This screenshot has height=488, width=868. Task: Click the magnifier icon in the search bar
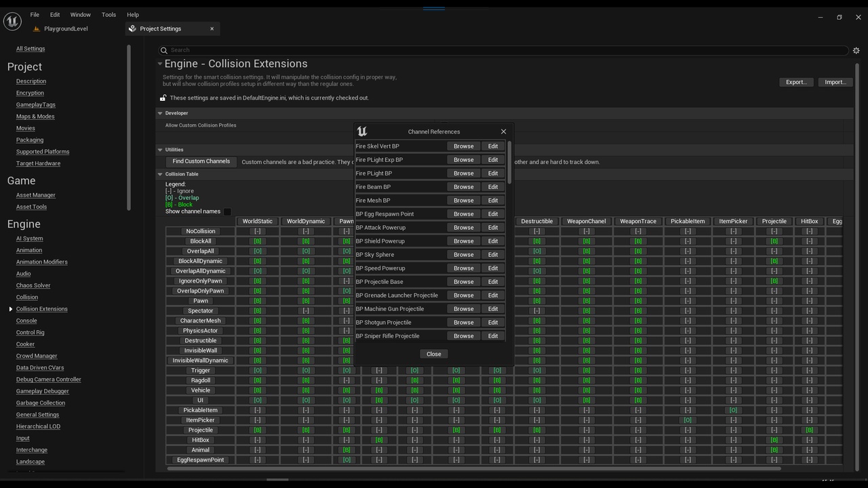click(164, 50)
